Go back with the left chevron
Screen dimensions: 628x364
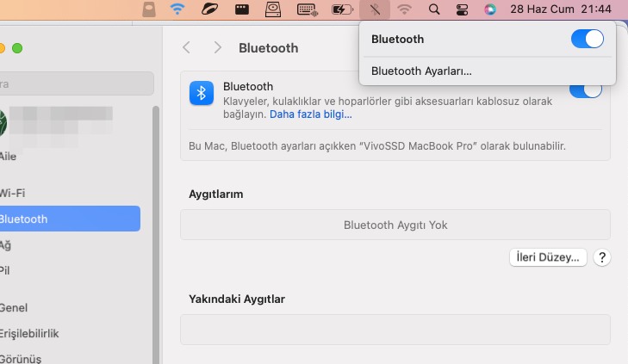[186, 47]
